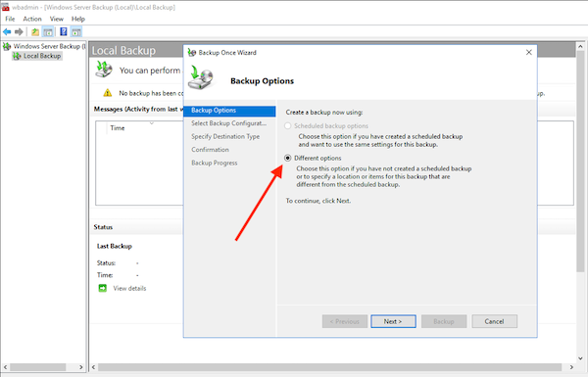Open the Help menu
The image size is (588, 377).
pos(78,19)
